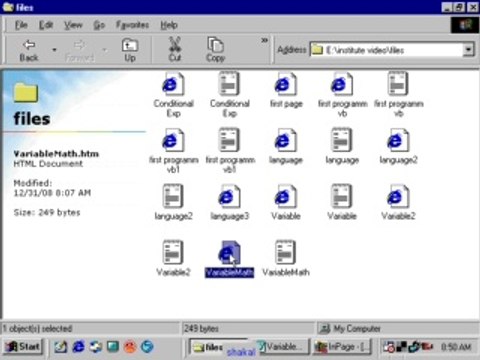This screenshot has width=480, height=360.
Task: Open the Go menu
Action: point(99,25)
